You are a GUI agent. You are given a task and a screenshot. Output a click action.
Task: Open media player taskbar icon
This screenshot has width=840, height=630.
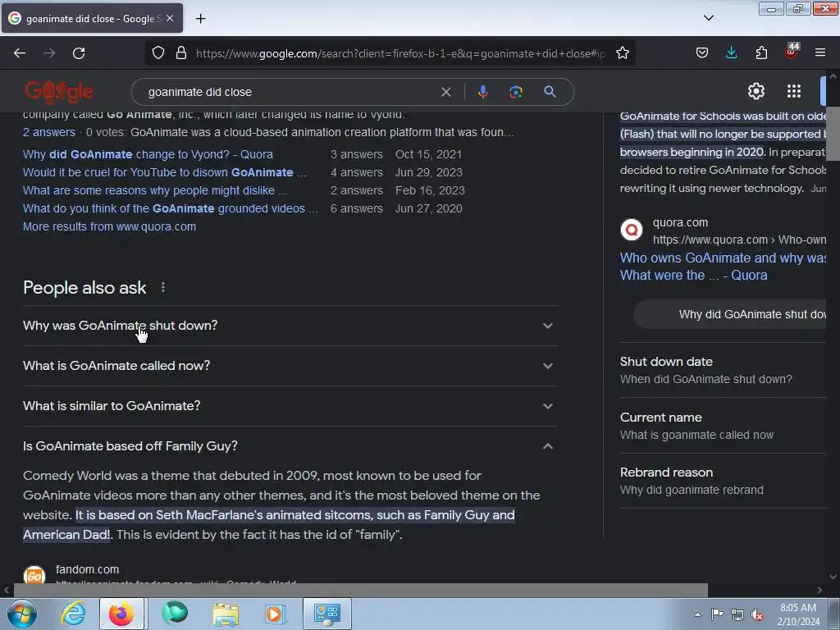tap(275, 614)
